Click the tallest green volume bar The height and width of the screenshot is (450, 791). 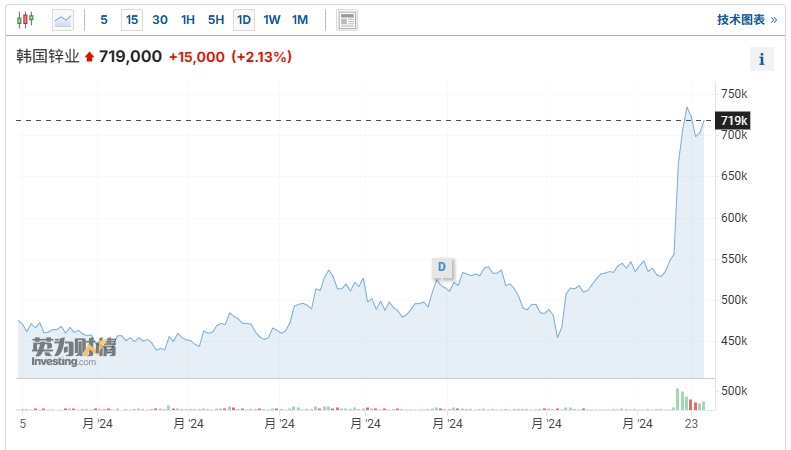pyautogui.click(x=678, y=399)
